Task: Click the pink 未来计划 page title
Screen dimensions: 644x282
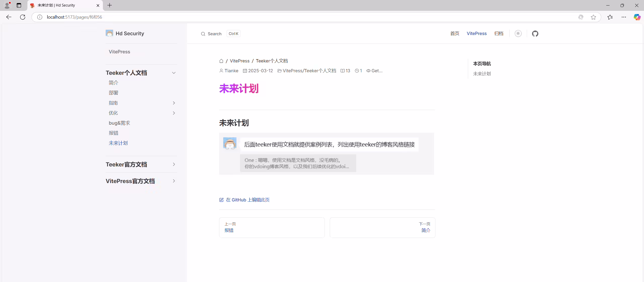Action: 239,89
